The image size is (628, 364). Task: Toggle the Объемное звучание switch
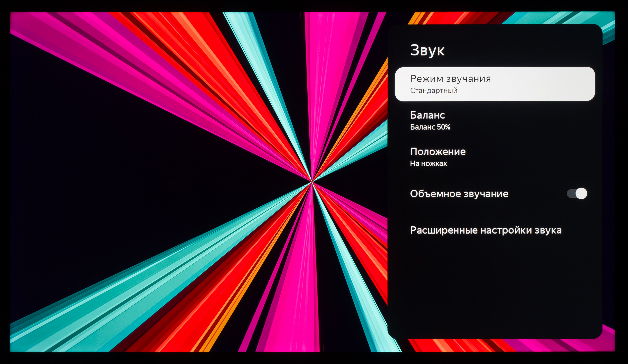[x=577, y=193]
